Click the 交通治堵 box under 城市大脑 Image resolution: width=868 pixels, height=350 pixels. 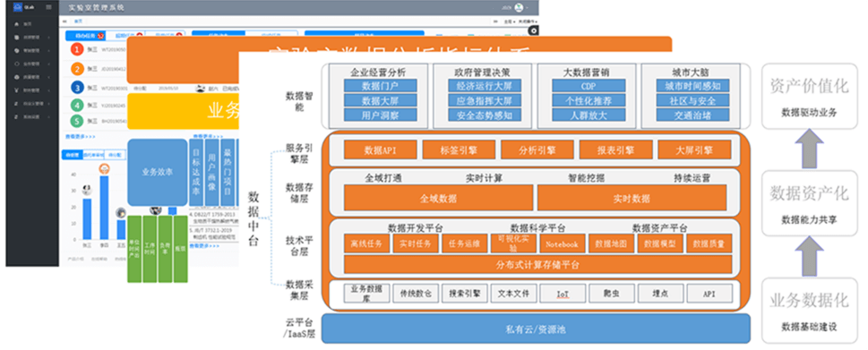tap(692, 115)
